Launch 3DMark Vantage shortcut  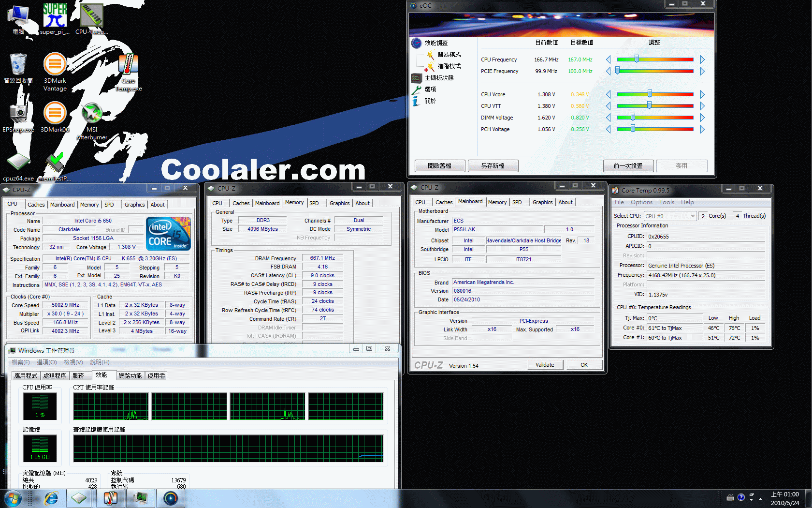coord(55,72)
